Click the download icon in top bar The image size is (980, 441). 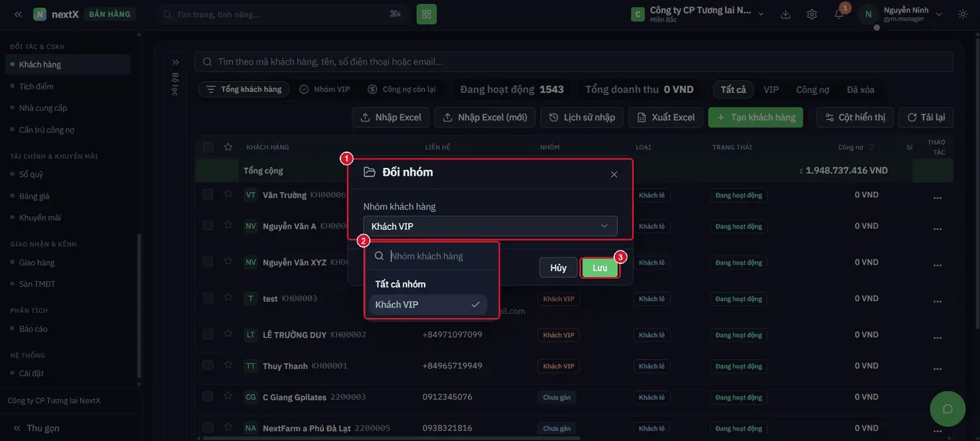(786, 14)
